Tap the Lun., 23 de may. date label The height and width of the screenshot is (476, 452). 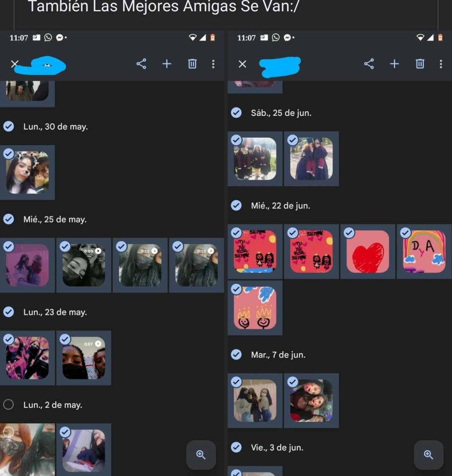(55, 312)
